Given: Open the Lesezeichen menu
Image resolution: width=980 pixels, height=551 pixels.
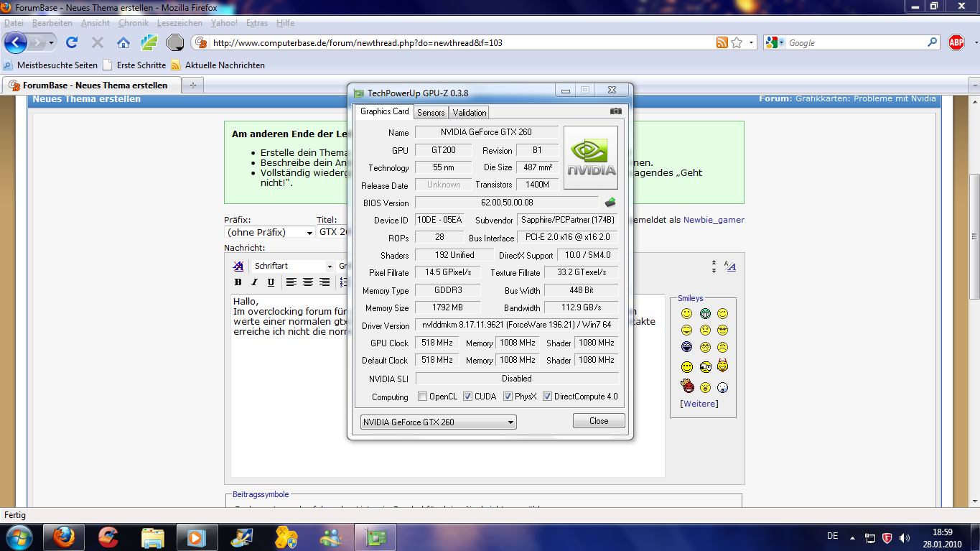Looking at the screenshot, I should (179, 23).
